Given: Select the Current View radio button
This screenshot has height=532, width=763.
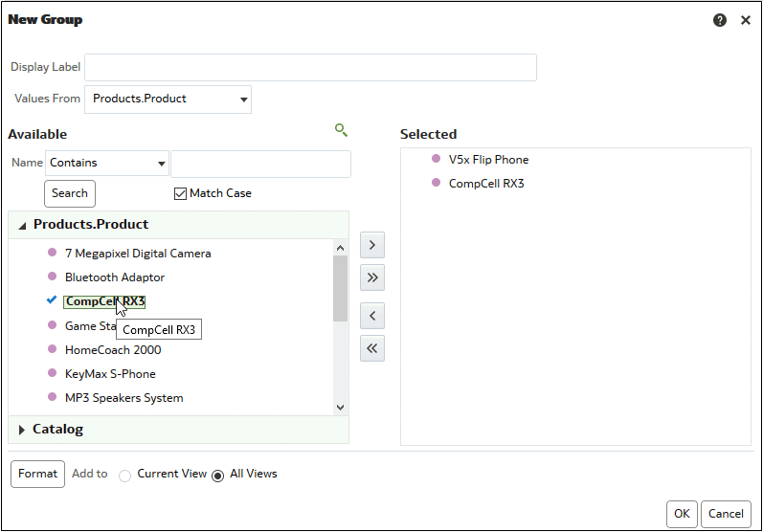Looking at the screenshot, I should coord(124,476).
